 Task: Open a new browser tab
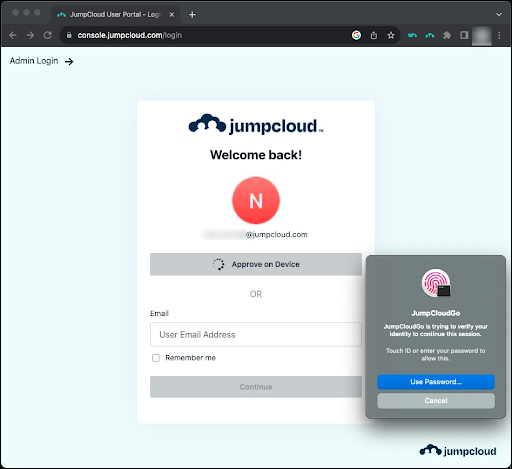[192, 15]
